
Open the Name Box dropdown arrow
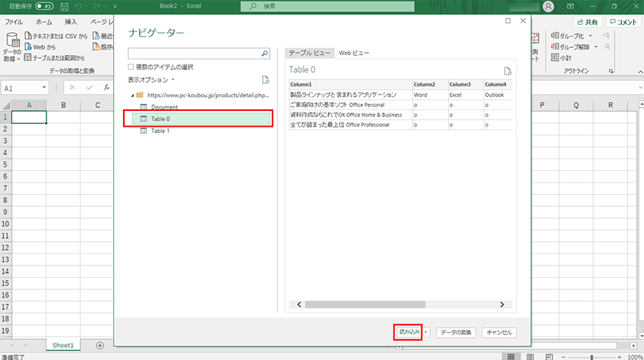[x=44, y=87]
